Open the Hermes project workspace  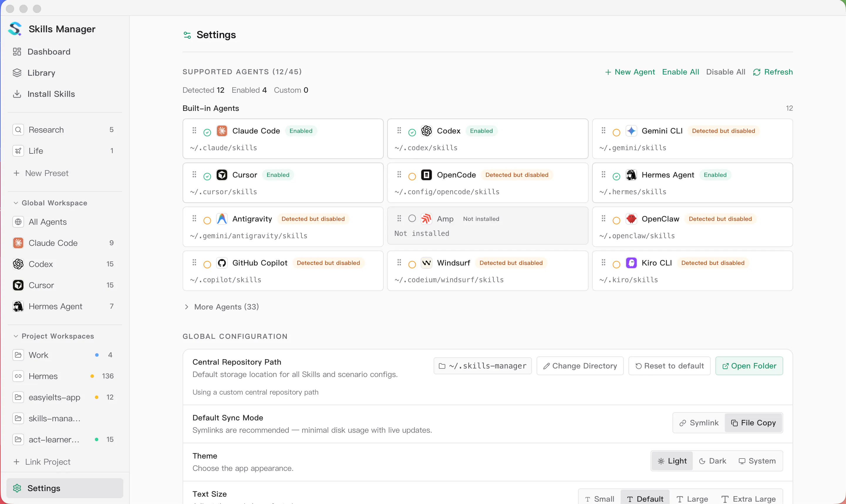tap(65, 376)
